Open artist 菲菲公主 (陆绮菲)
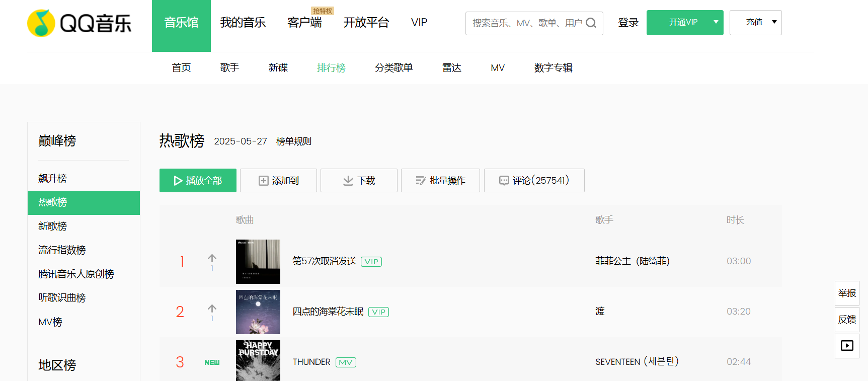 point(633,261)
